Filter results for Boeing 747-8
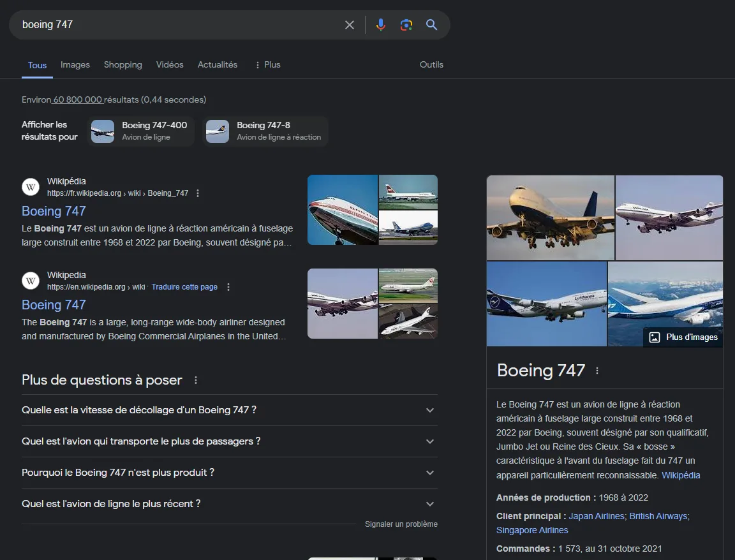Screen dimensions: 735x560 pyautogui.click(x=265, y=131)
